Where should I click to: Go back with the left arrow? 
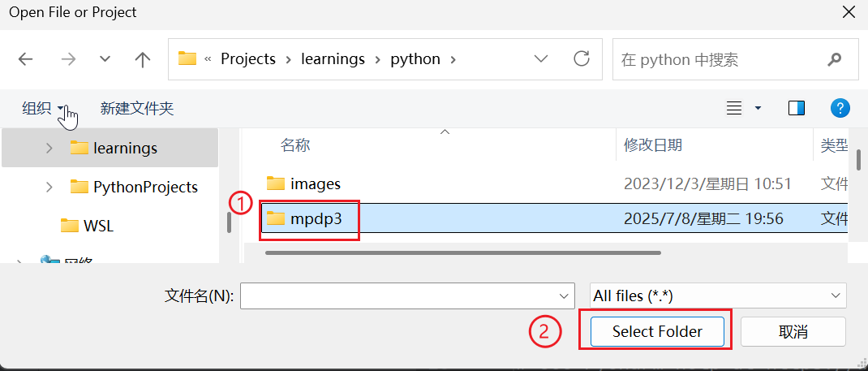coord(25,59)
